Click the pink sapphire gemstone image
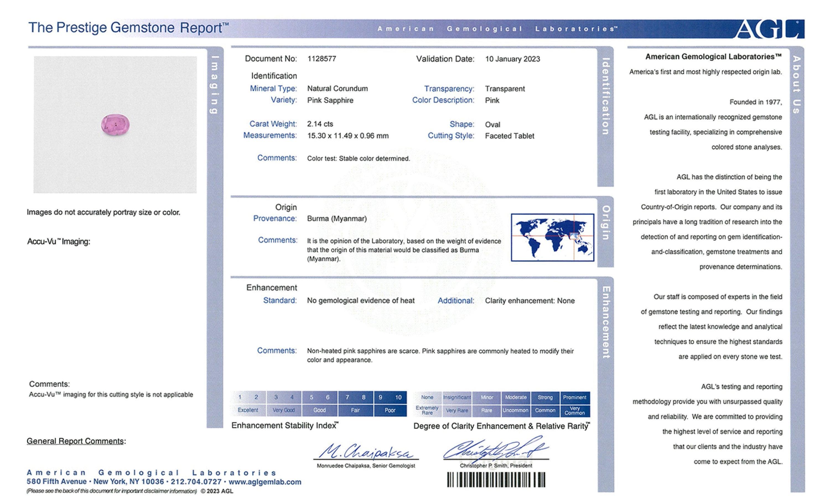 point(115,125)
